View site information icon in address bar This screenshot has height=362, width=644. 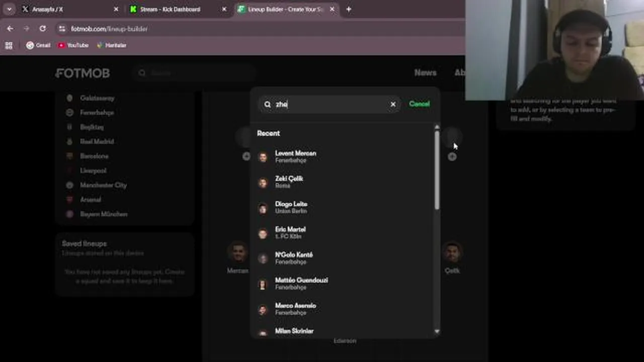[62, 29]
